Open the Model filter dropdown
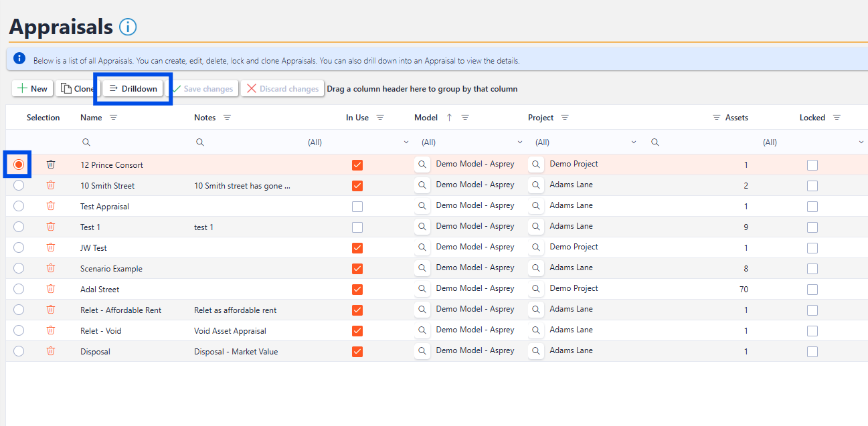This screenshot has width=868, height=426. [520, 142]
